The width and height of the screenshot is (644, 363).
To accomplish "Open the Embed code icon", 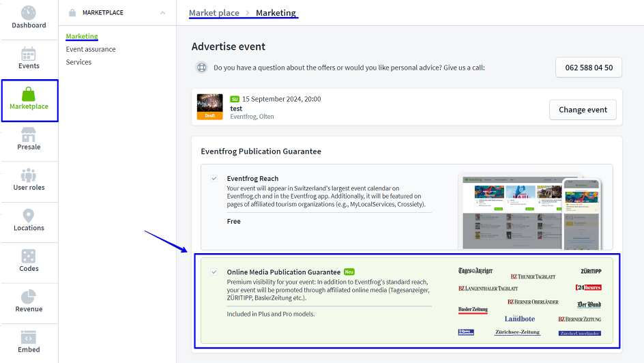I will [29, 337].
